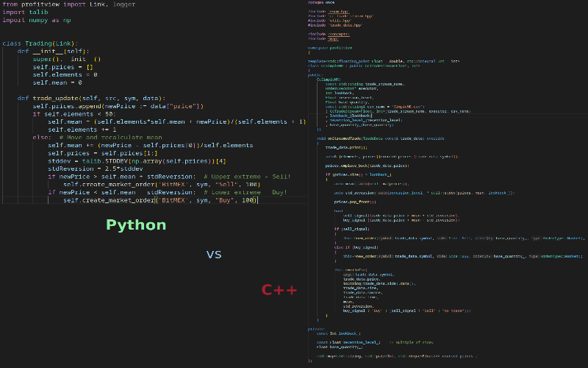Click the 'self.prices.append(newPrice := data["price"])' line
The width and height of the screenshot is (588, 368).
click(x=118, y=106)
